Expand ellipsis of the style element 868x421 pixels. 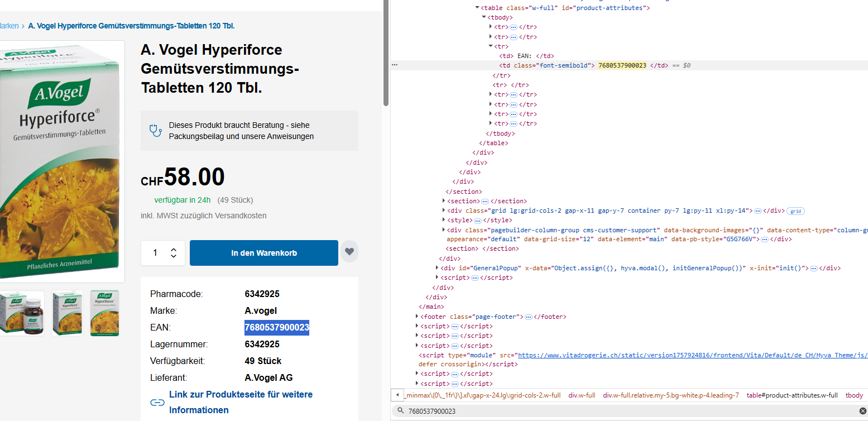click(x=477, y=221)
